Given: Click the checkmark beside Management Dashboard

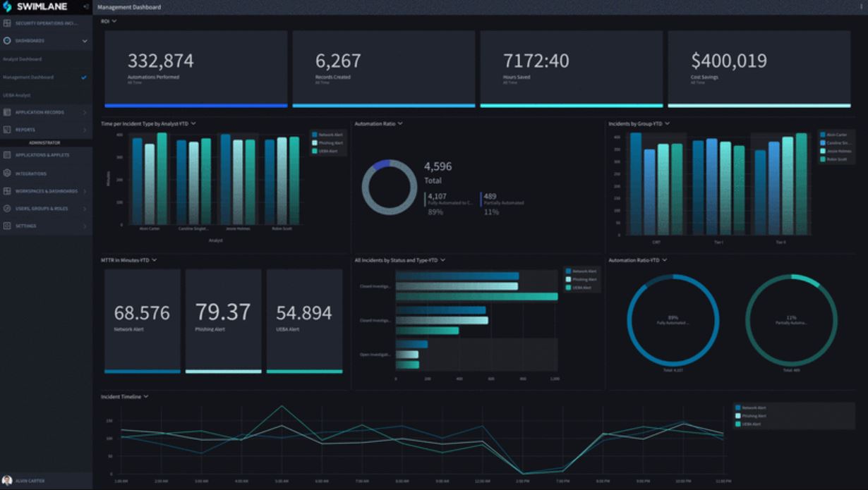Looking at the screenshot, I should tap(84, 78).
